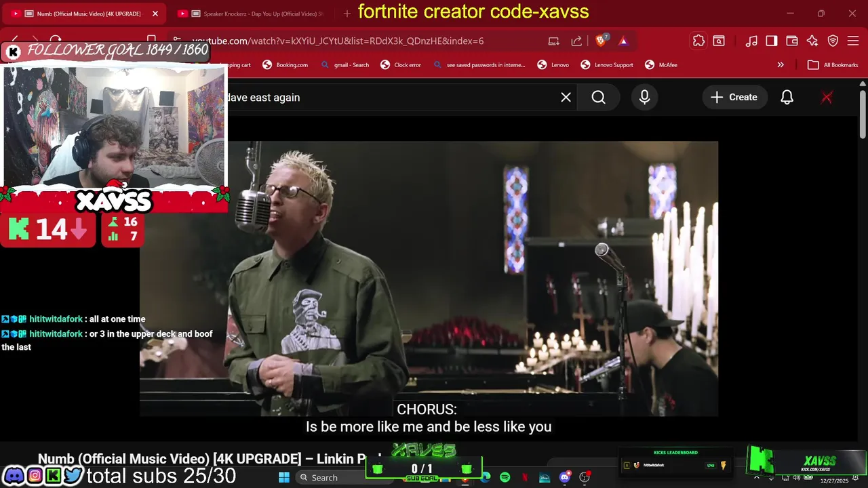Open the YouTube notifications bell

(787, 98)
